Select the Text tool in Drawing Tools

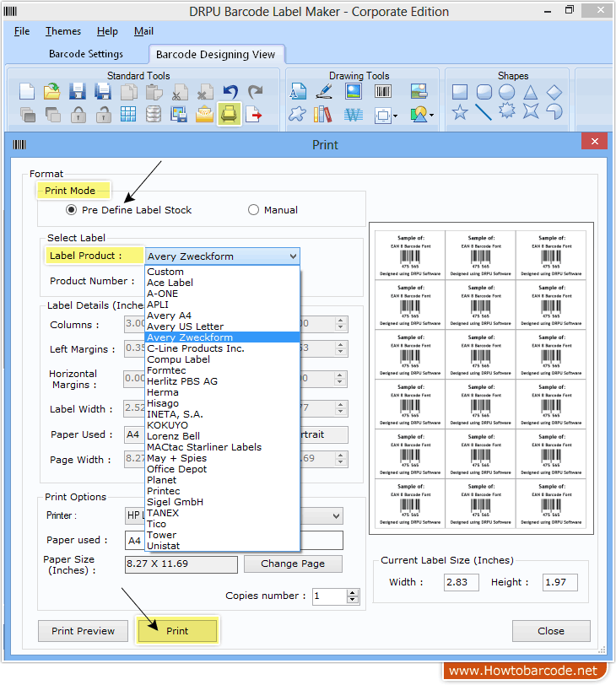pyautogui.click(x=298, y=91)
